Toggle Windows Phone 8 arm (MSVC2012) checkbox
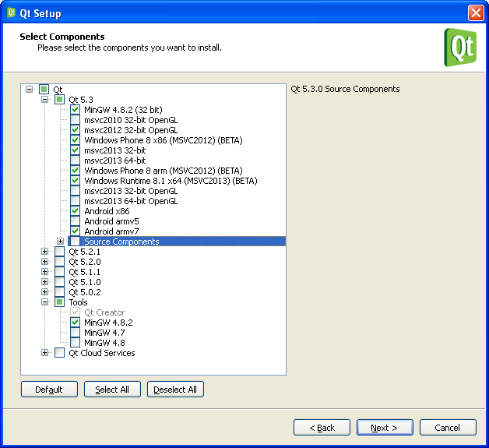Screen dimensions: 489x448 click(x=75, y=171)
